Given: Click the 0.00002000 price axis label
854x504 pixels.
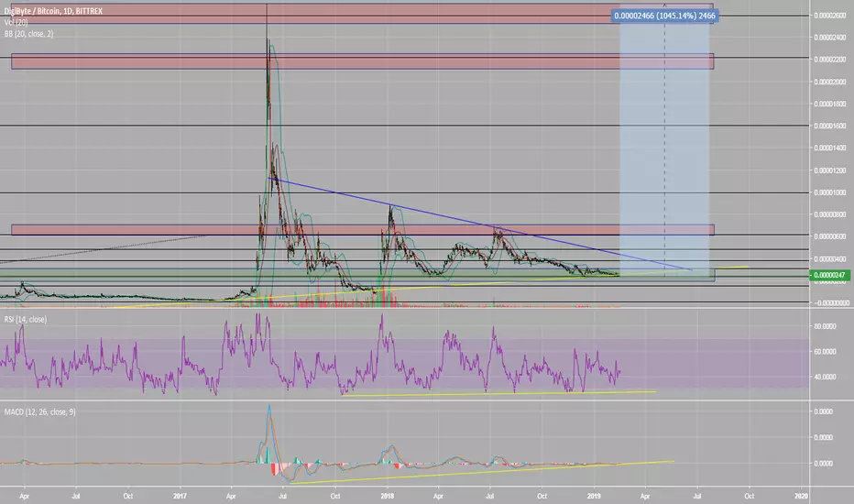Looking at the screenshot, I should pos(830,82).
